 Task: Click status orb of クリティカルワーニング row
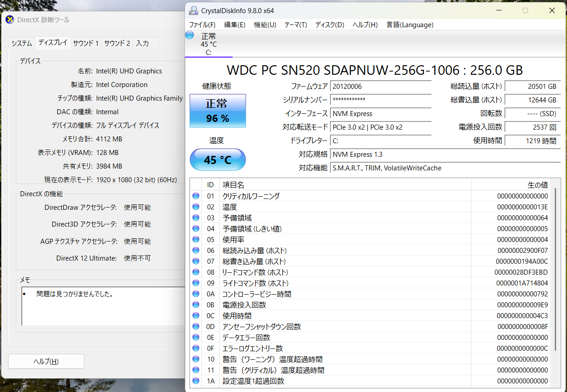(x=196, y=196)
